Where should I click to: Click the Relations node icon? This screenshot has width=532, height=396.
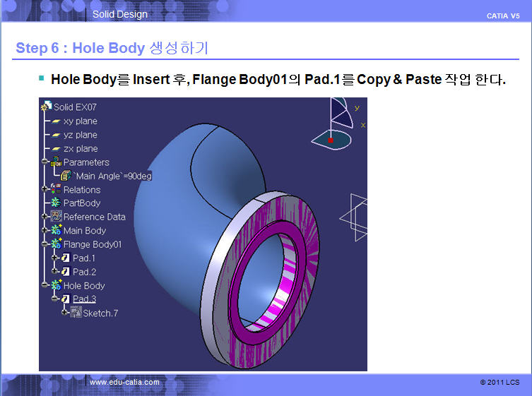56,189
